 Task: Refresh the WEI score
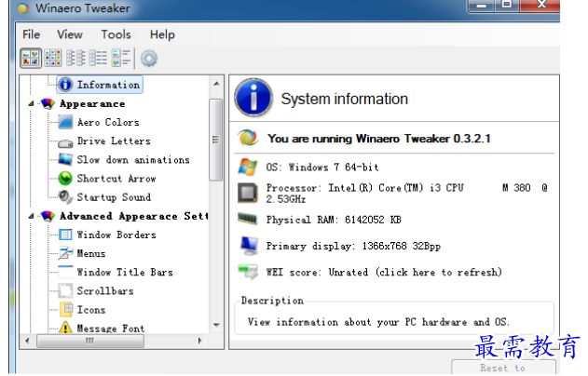382,272
